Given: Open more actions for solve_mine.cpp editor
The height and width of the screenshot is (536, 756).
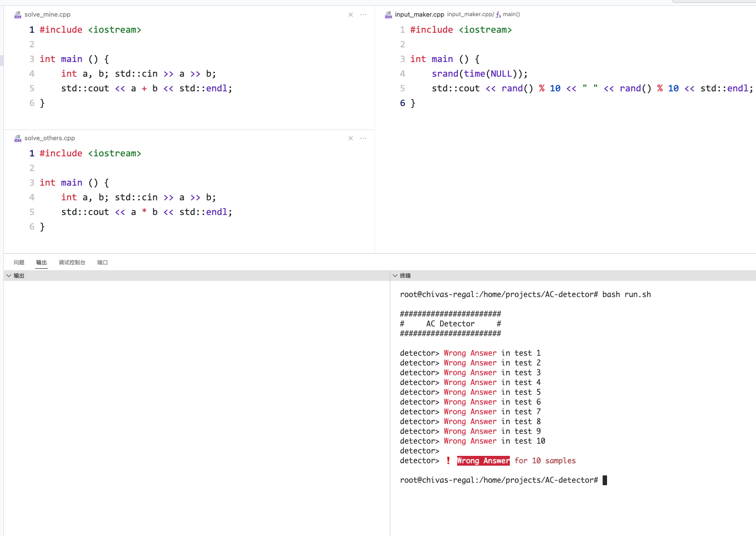Looking at the screenshot, I should [x=363, y=15].
